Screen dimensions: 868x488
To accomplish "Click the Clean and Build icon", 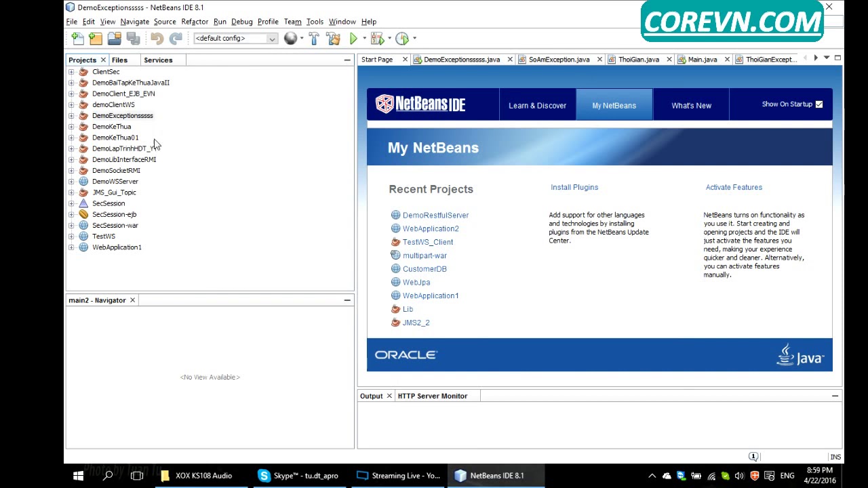I will [x=333, y=39].
